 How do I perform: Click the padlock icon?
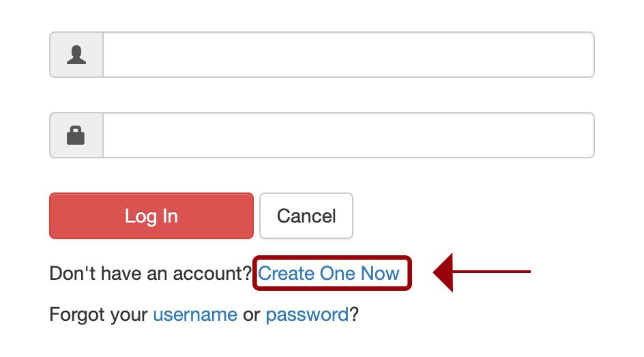(76, 135)
